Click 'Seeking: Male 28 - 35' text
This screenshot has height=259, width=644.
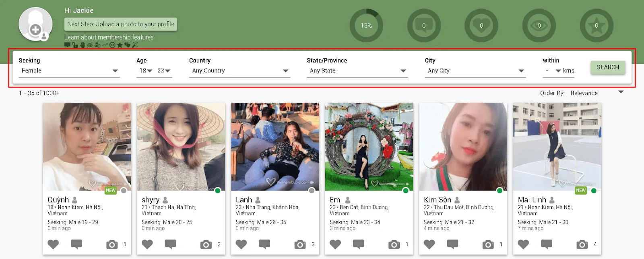tap(261, 222)
